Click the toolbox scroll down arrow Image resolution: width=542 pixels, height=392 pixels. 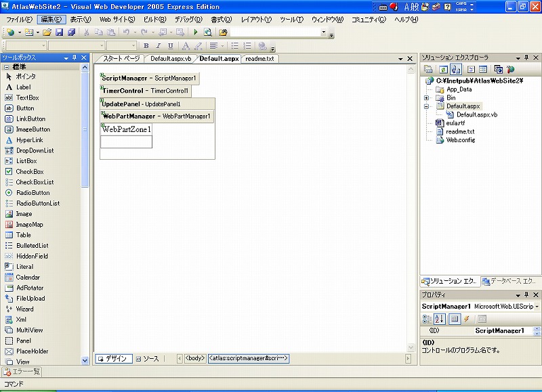pyautogui.click(x=85, y=361)
